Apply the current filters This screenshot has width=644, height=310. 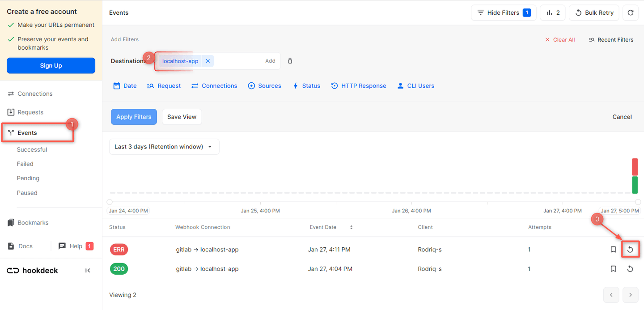134,116
